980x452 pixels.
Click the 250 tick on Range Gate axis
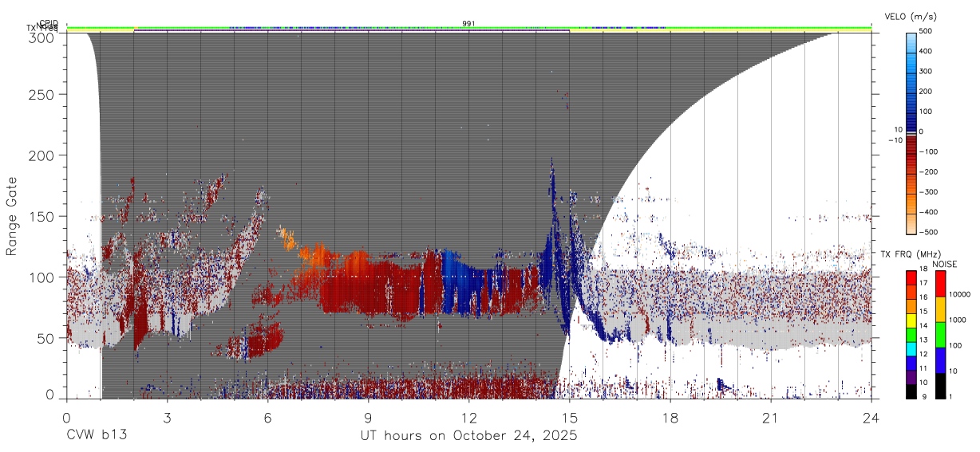[x=43, y=95]
